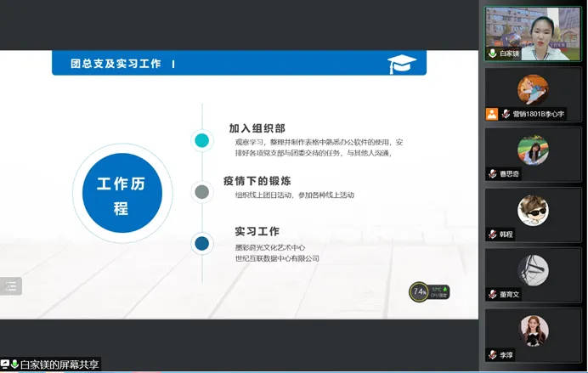Click the muted mic icon next to 营销1801B李心宇

[506, 114]
